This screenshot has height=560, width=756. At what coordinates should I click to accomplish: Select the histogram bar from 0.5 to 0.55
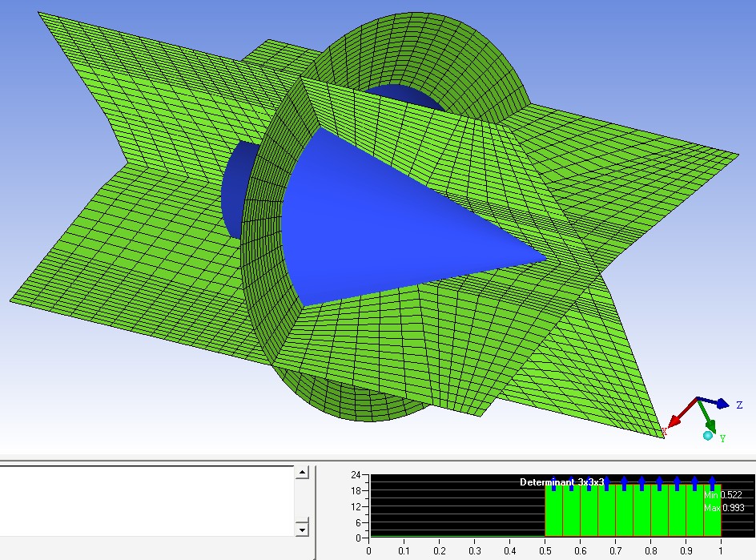[553, 511]
